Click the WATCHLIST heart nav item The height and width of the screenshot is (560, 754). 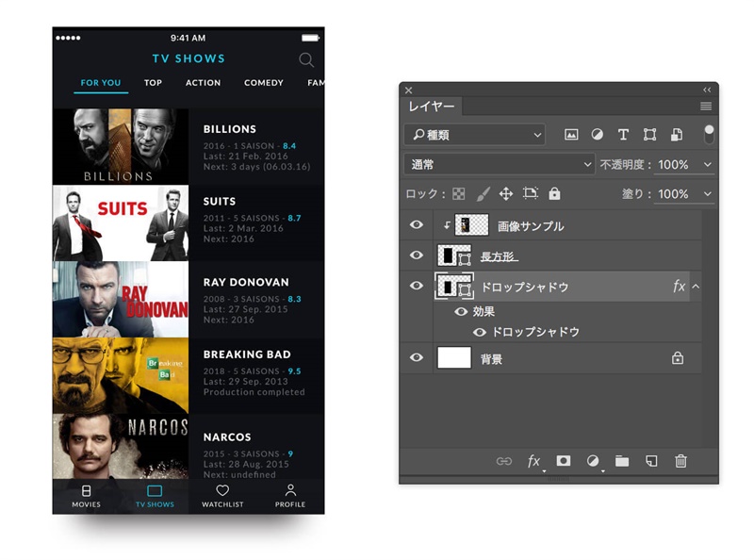(x=222, y=497)
